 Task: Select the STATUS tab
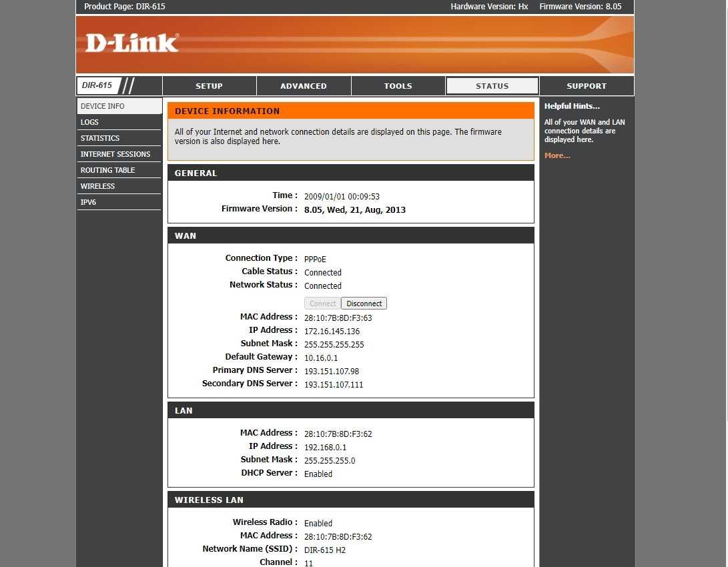[492, 86]
